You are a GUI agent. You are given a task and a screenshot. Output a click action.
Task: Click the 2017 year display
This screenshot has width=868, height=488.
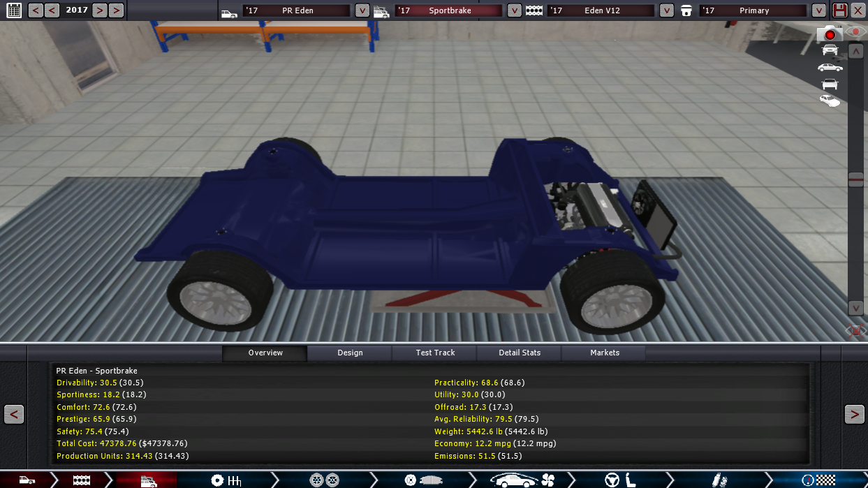click(76, 10)
